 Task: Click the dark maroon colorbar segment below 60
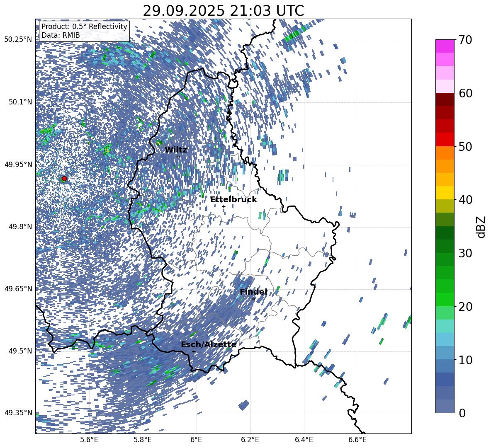click(x=445, y=100)
